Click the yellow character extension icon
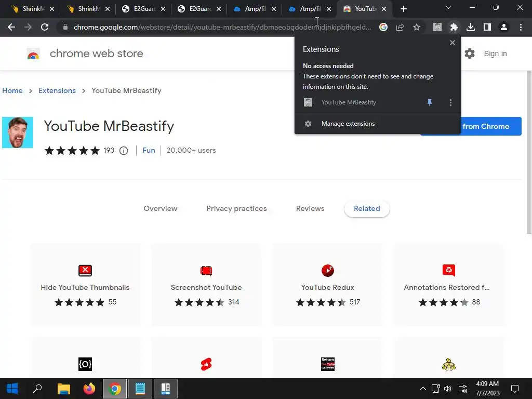 click(448, 364)
